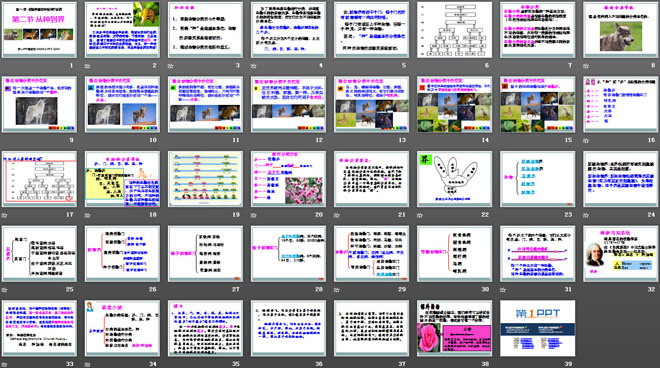
Task: Select slide 15 thumbnail
Action: click(538, 104)
